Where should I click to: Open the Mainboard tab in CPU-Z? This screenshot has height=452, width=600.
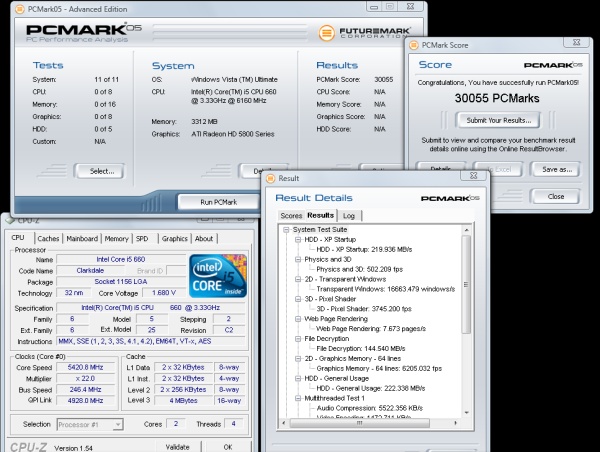(82, 238)
